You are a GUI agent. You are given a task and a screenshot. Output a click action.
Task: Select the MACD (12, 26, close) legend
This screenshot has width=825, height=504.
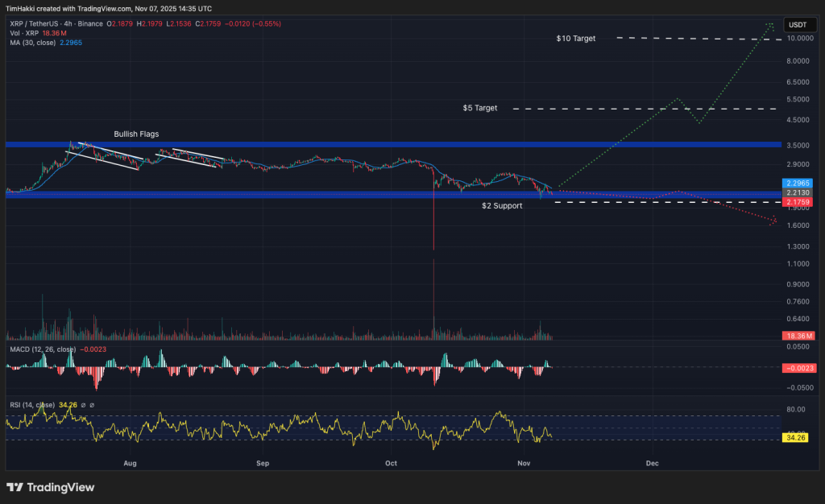[x=42, y=349]
